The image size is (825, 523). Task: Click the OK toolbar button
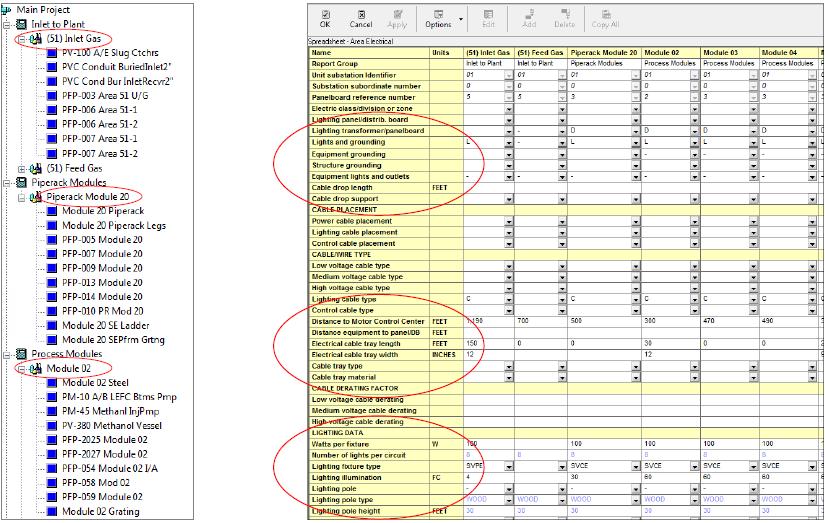(x=325, y=19)
